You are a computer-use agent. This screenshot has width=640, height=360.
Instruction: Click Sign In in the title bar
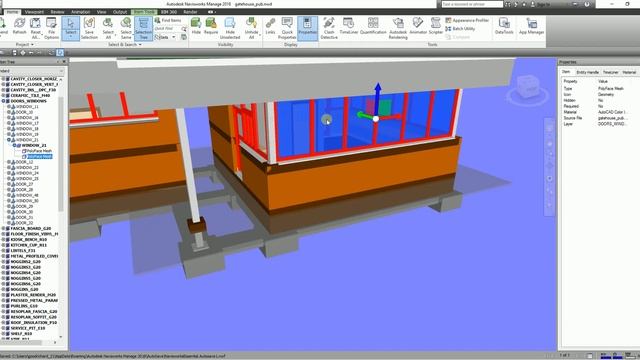tap(543, 4)
